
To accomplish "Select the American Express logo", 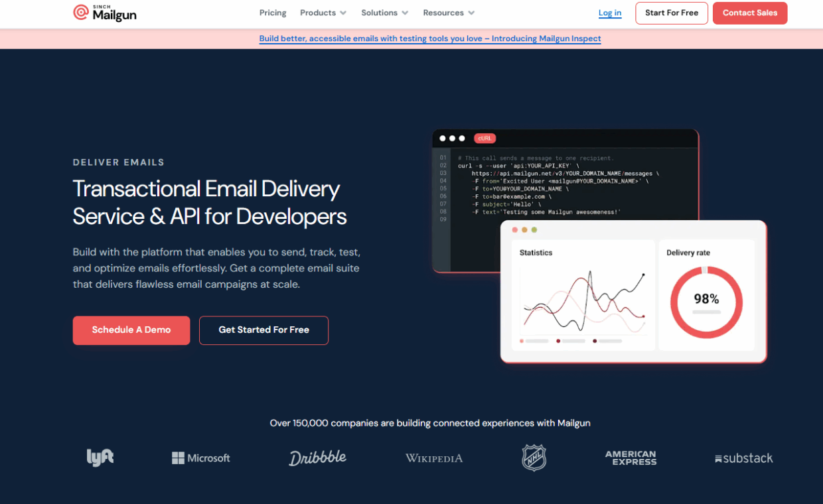I will [631, 458].
